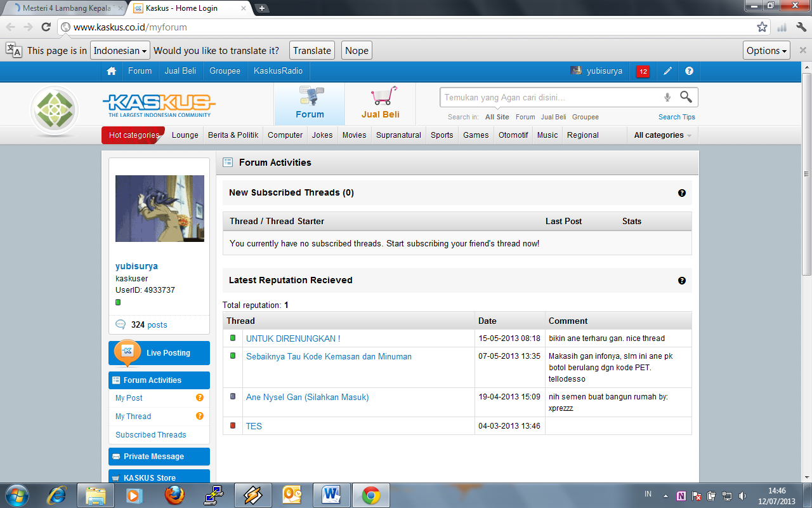Open Supranatural category
The width and height of the screenshot is (812, 508).
point(398,135)
